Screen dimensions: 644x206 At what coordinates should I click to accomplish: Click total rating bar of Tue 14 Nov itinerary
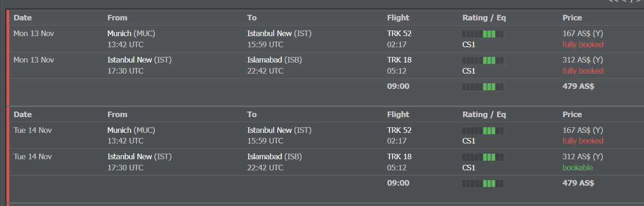point(483,183)
